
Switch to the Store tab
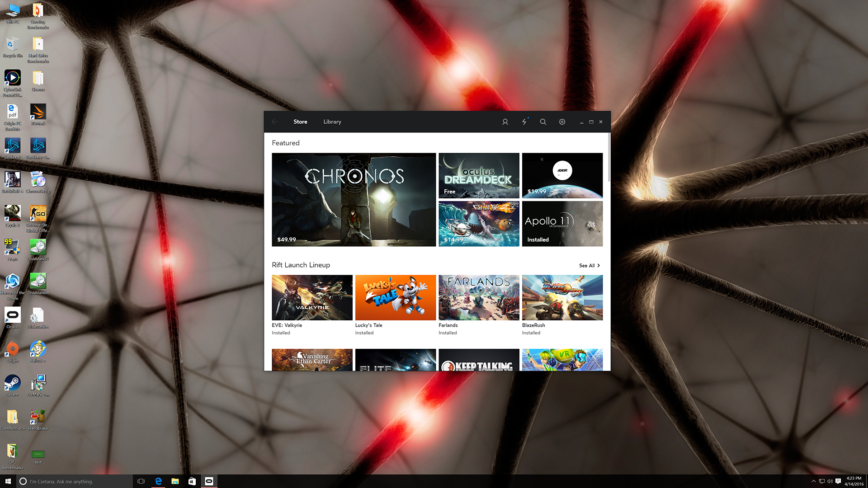(300, 122)
